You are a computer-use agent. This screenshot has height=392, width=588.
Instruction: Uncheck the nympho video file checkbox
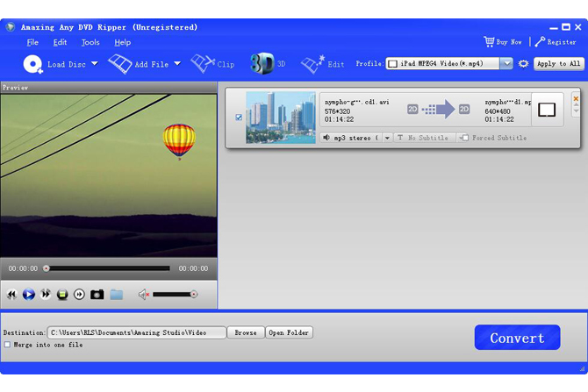click(239, 118)
